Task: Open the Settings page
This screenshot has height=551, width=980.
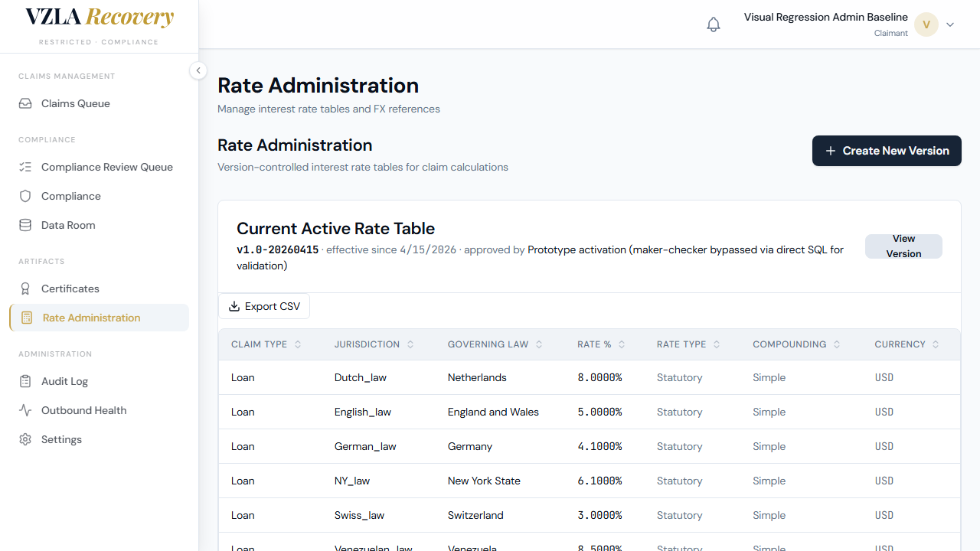Action: coord(99,439)
